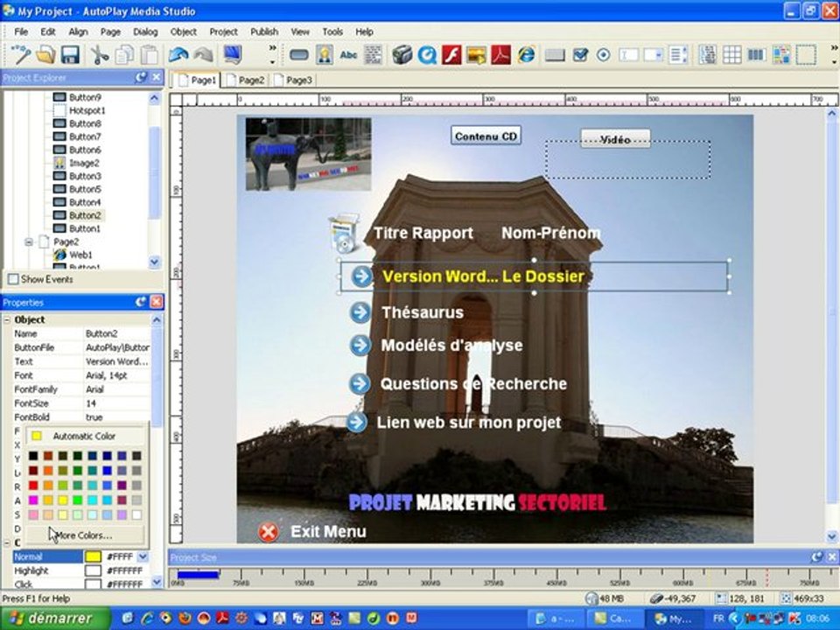Select the Thésaurus button on canvas
The width and height of the screenshot is (840, 630).
[408, 312]
